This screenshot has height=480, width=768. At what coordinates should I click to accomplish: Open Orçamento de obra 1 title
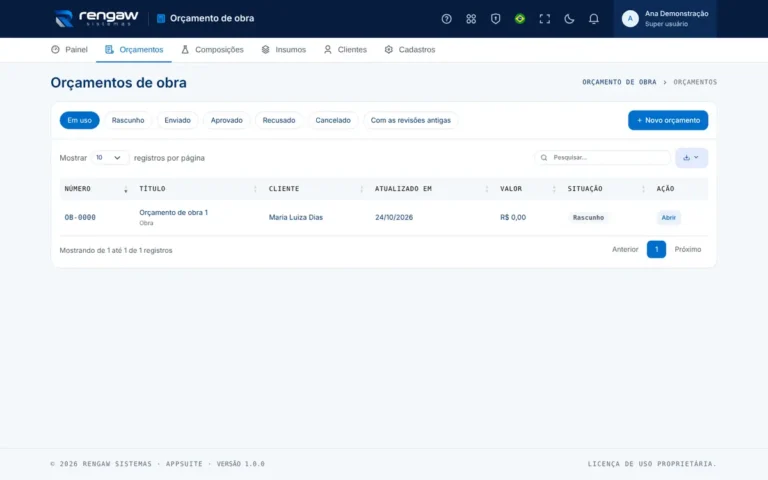173,213
